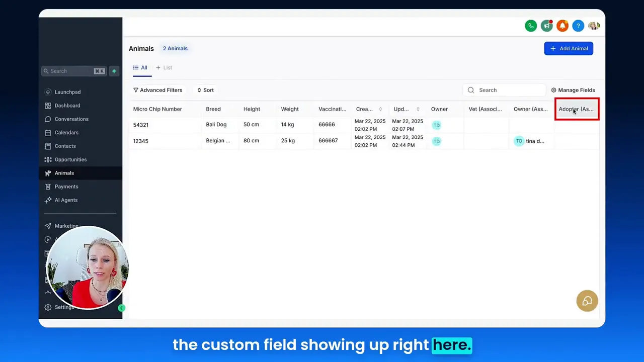Open the floating chat bubble button
The image size is (644, 362).
coord(587,301)
